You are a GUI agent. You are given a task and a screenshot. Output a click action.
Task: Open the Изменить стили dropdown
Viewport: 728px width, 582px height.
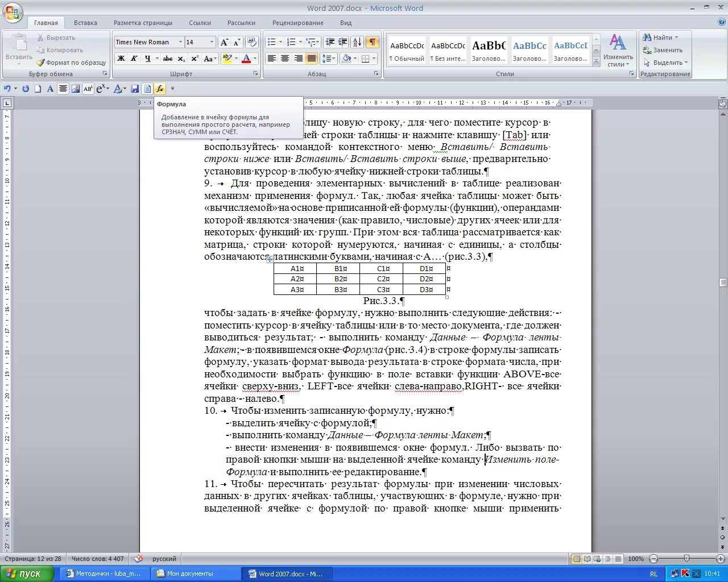(x=618, y=51)
